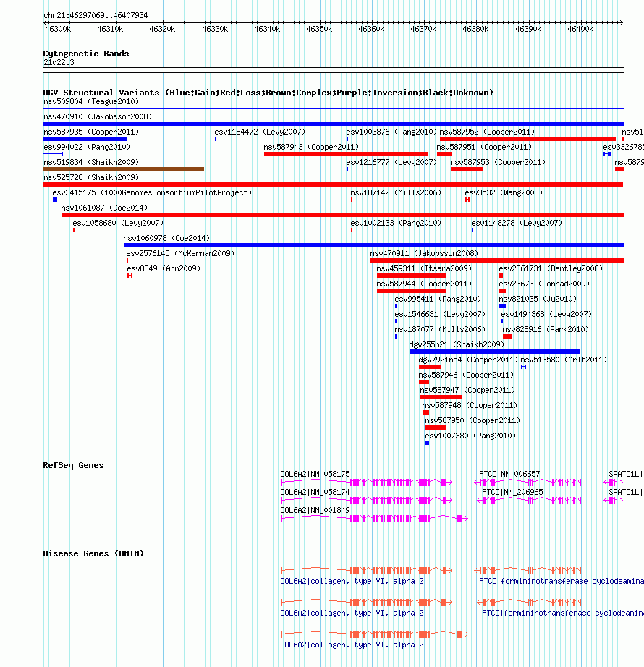Screen dimensions: 644x667
Task: Select esv23673 (Conrad2009) variant label
Action: [544, 284]
